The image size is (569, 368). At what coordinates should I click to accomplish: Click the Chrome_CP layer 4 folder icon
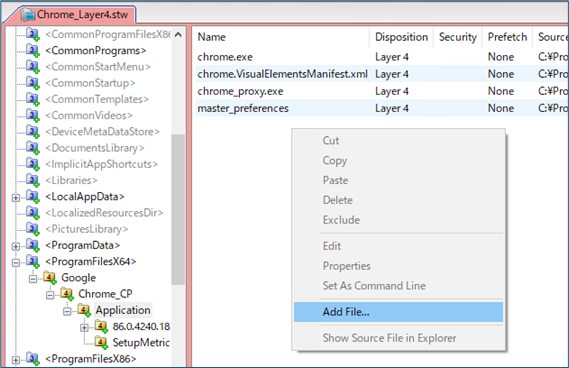67,294
